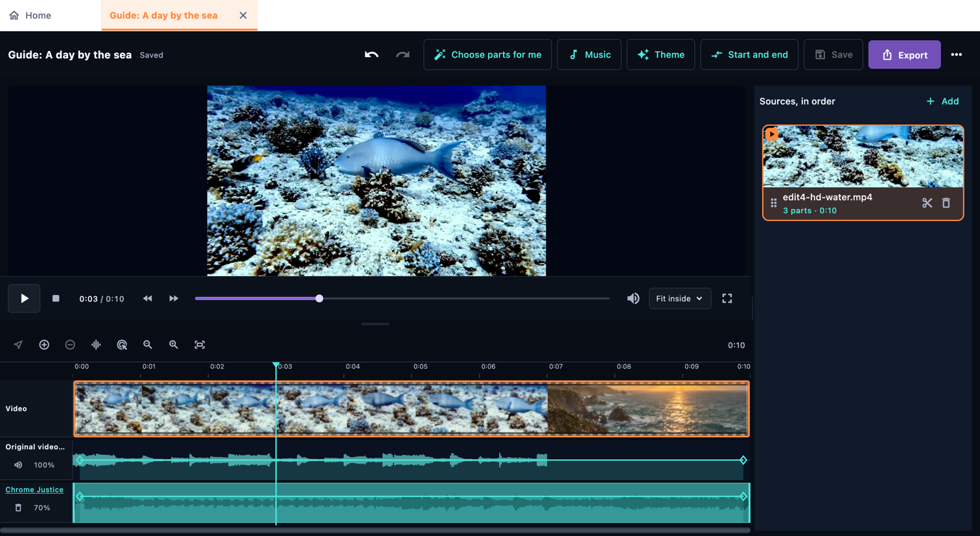Close the Guide: A day by the sea tab
Viewport: 980px width, 536px height.
click(x=243, y=15)
